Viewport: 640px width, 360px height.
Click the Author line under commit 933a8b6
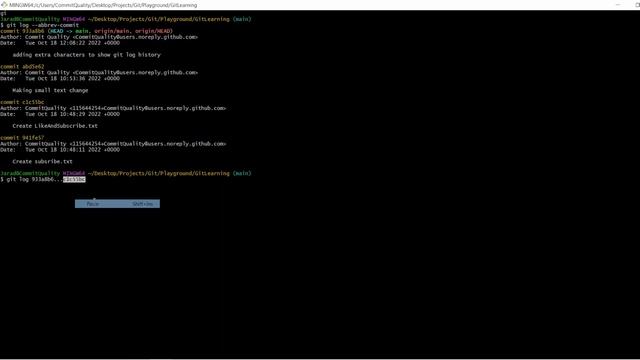[99, 37]
